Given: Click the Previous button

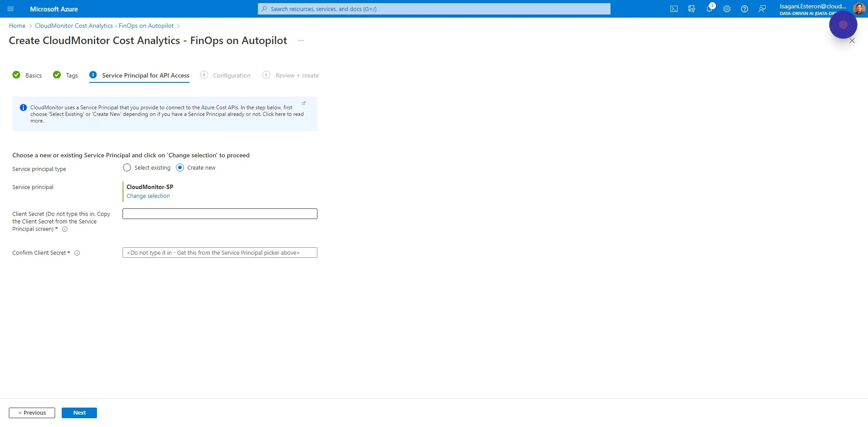Looking at the screenshot, I should click(x=32, y=413).
